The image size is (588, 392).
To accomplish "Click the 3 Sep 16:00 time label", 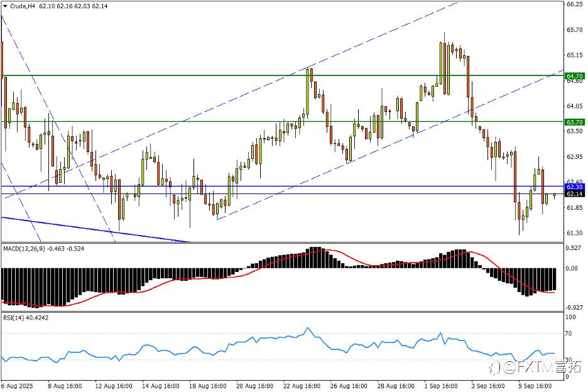I will click(x=488, y=386).
